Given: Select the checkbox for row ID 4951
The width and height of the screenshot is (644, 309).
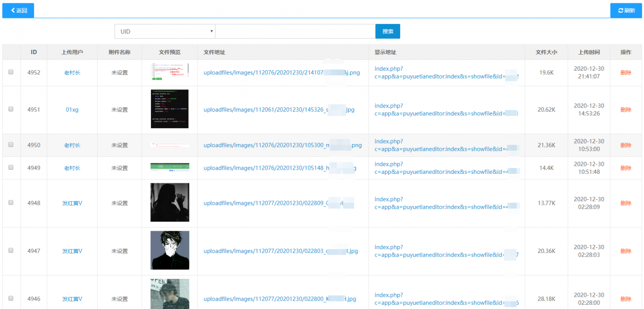Looking at the screenshot, I should pyautogui.click(x=11, y=109).
